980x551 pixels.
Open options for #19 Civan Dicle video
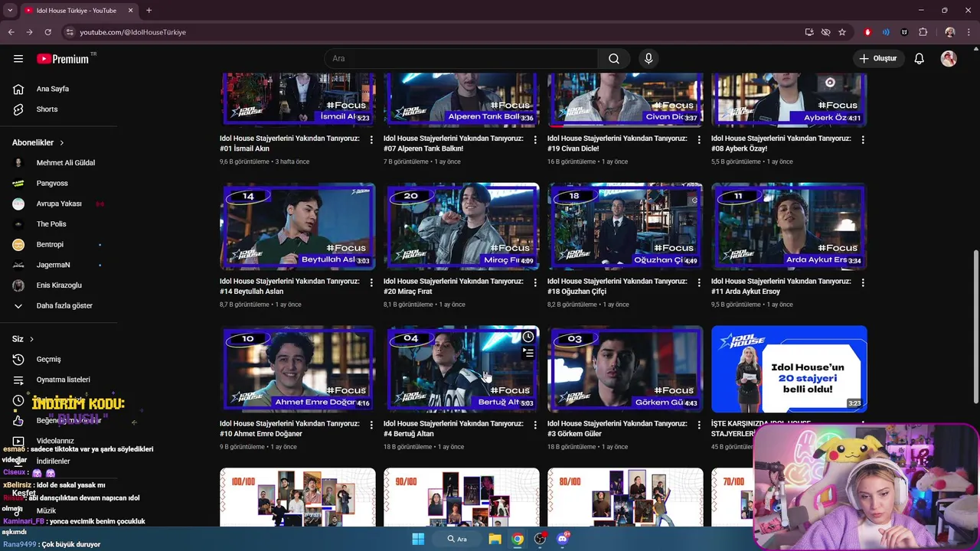[699, 140]
